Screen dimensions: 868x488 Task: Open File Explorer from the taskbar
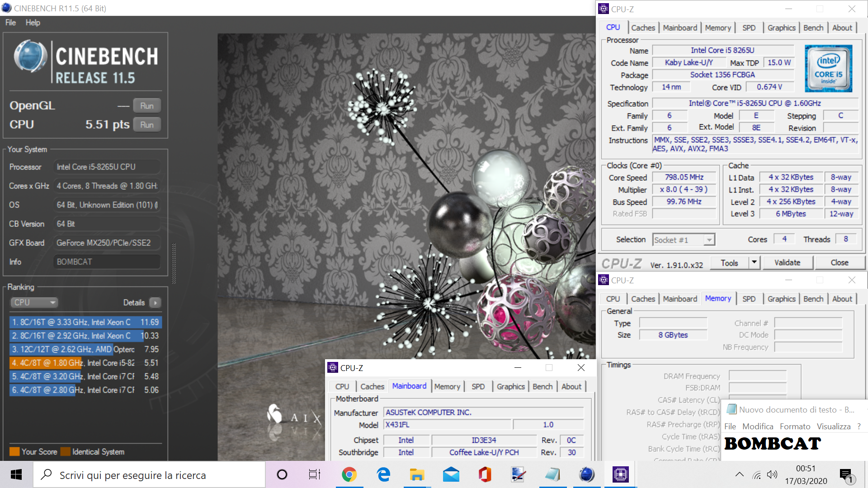(417, 474)
